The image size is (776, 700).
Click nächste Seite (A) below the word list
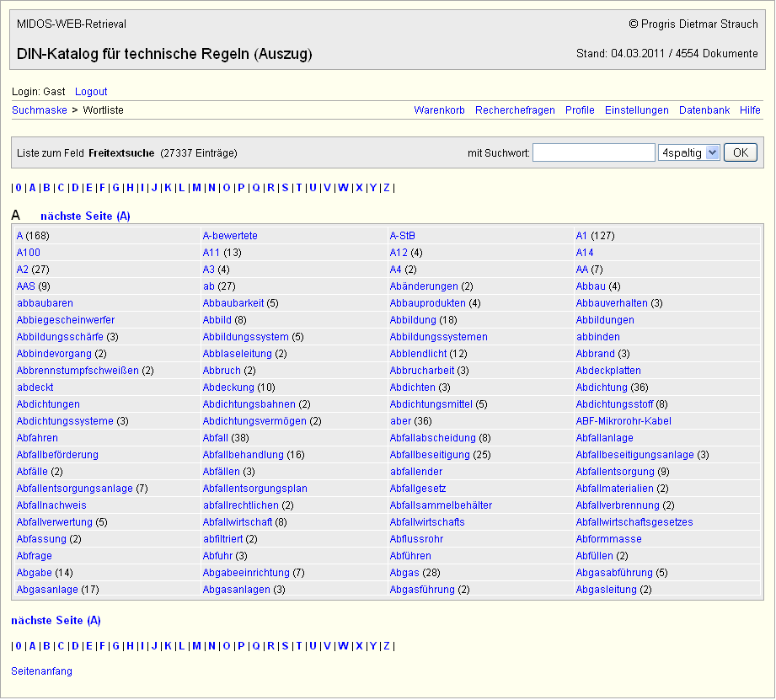(56, 621)
